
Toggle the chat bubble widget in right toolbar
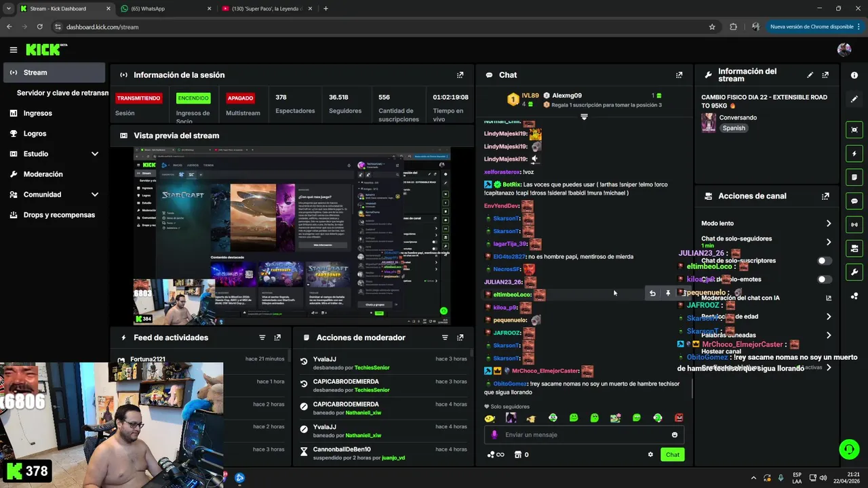[854, 201]
